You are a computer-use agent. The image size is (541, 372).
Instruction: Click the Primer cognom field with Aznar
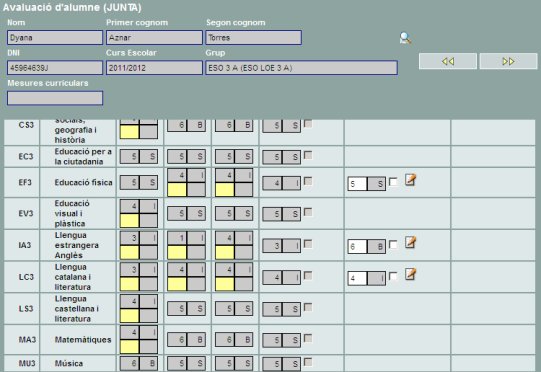pos(154,38)
